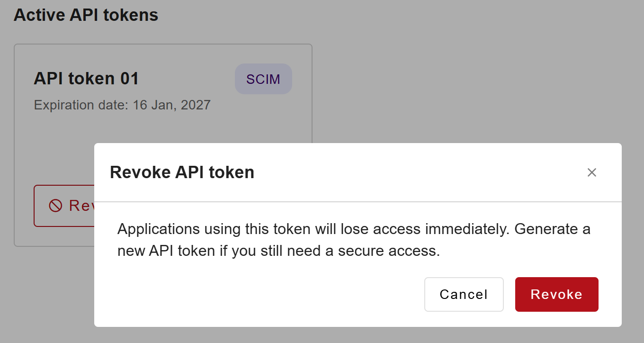Select the API token 01 title

[x=86, y=79]
